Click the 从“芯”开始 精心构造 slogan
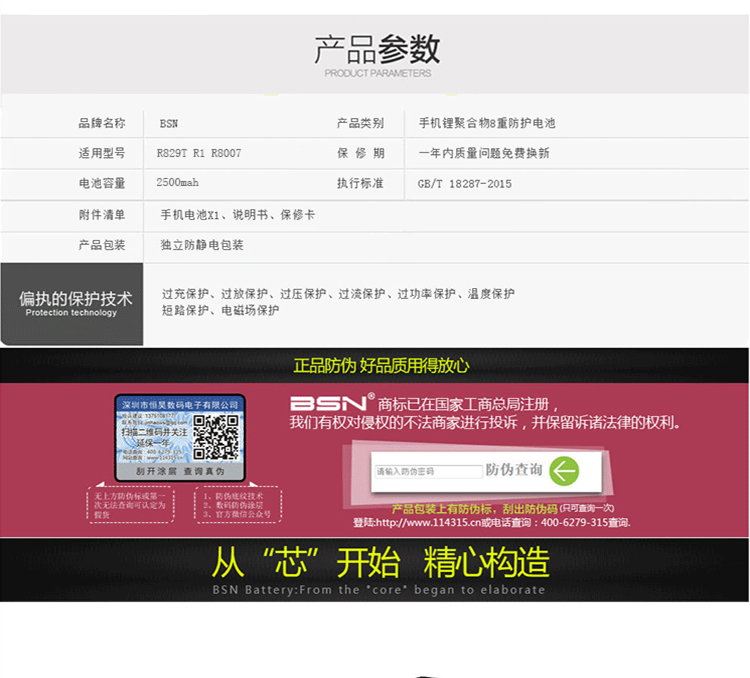The height and width of the screenshot is (678, 750). pos(380,563)
